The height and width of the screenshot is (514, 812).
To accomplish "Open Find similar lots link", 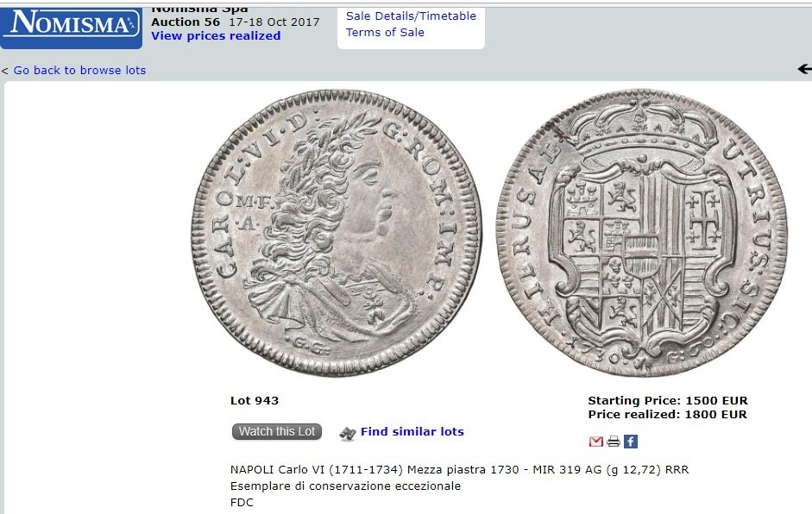I will pos(412,432).
